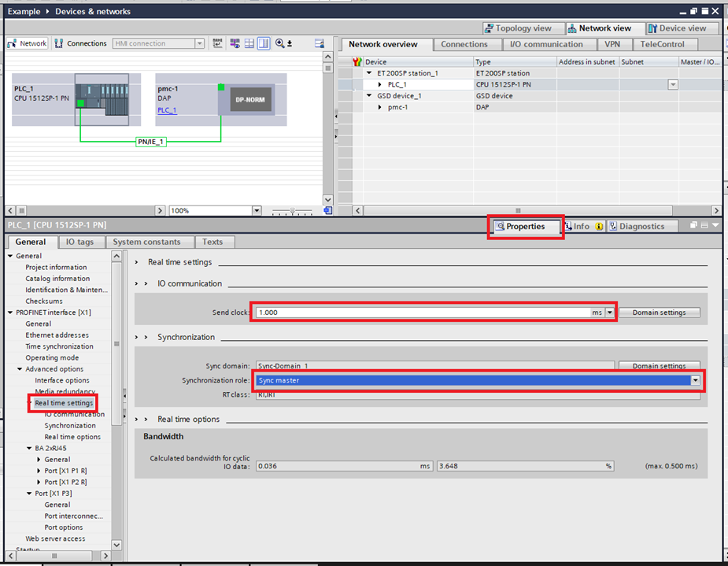The height and width of the screenshot is (566, 728).
Task: Click the warning icon on Info tab
Action: point(598,227)
